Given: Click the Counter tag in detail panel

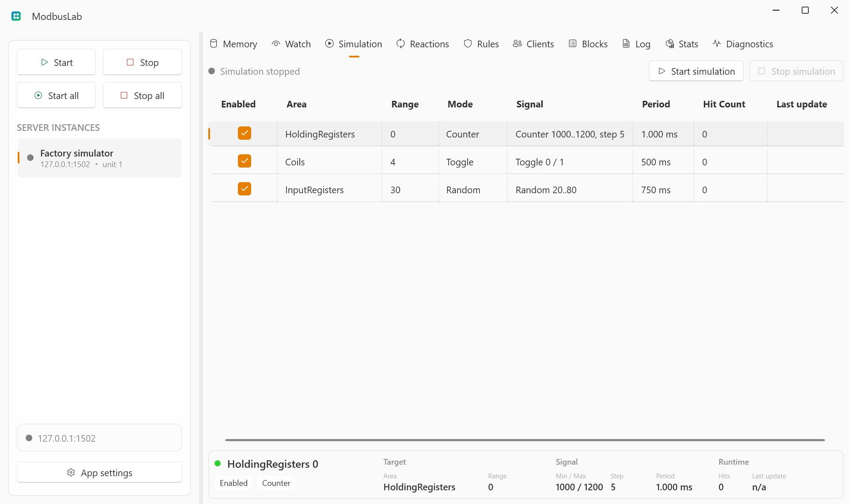Looking at the screenshot, I should tap(276, 483).
